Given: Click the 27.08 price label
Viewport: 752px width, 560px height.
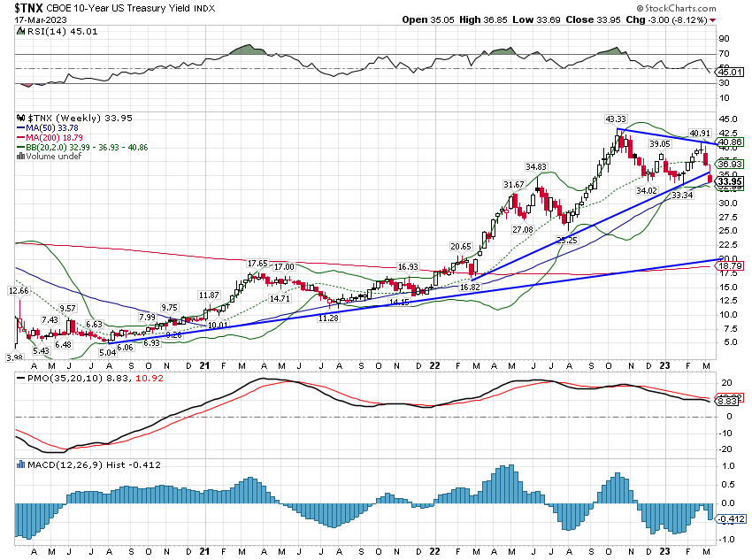Looking at the screenshot, I should click(x=522, y=230).
